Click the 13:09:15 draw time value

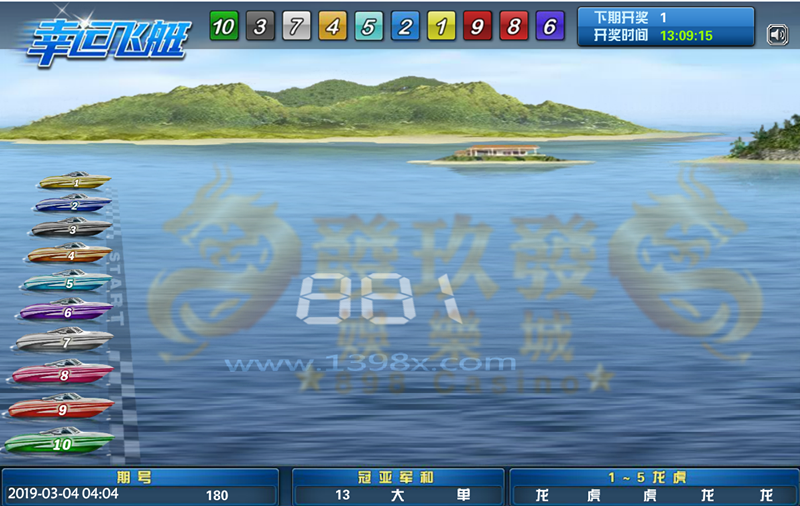(686, 36)
